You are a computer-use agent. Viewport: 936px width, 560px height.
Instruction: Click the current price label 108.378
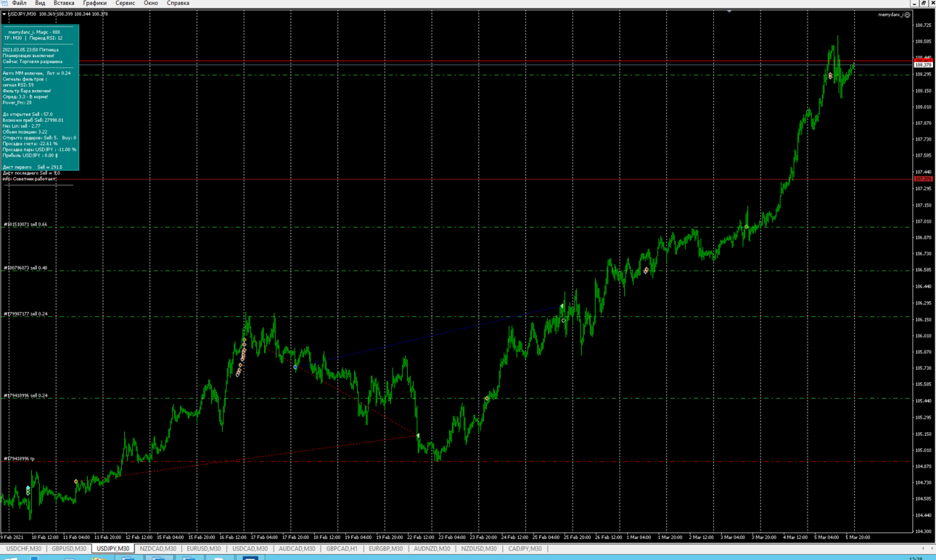point(923,65)
